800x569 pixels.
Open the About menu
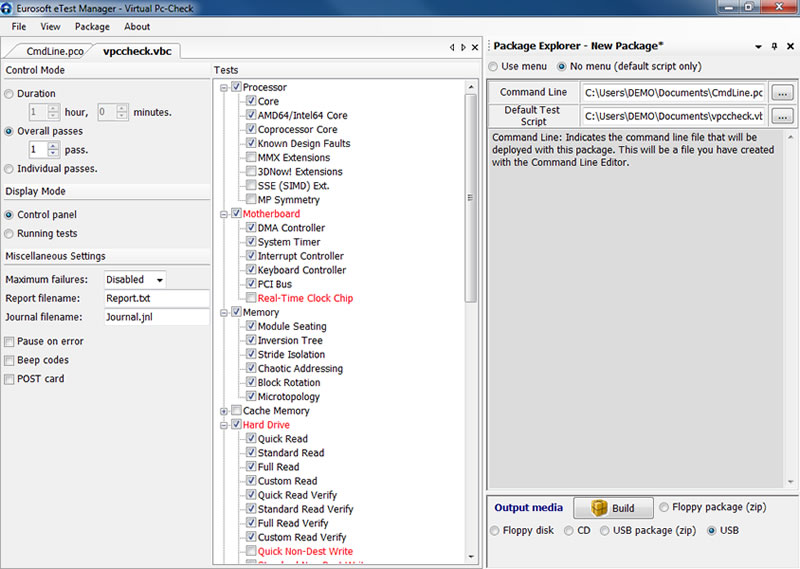137,27
